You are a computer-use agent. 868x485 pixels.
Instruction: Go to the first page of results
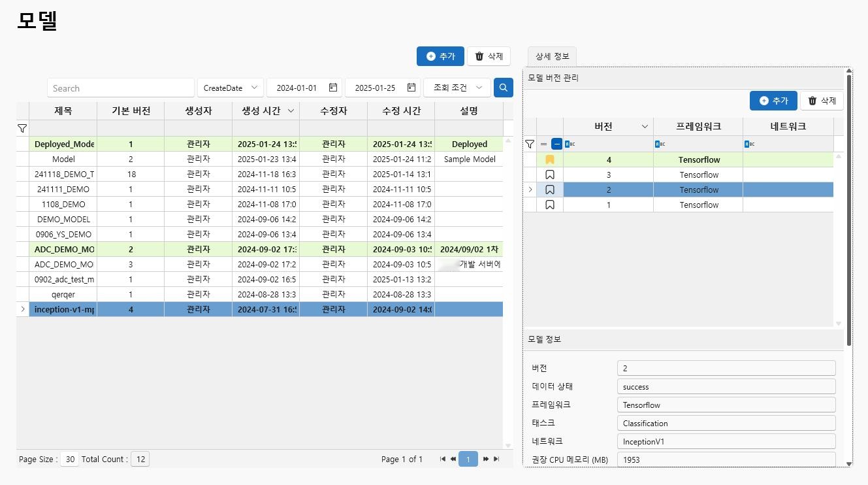[x=443, y=459]
